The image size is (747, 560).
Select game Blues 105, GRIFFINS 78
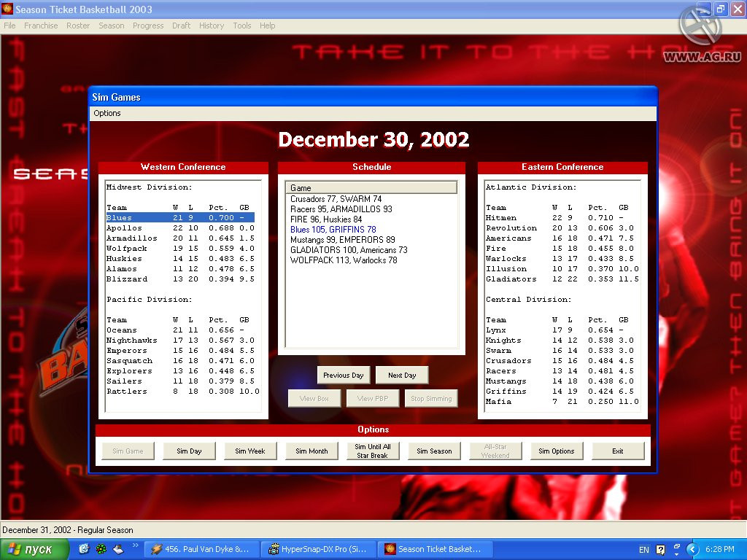pos(333,230)
